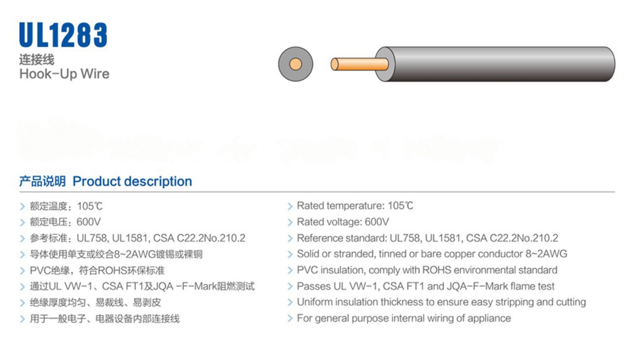This screenshot has width=639, height=364.
Task: Click the "连接线" Chinese subtitle
Action: coord(37,60)
